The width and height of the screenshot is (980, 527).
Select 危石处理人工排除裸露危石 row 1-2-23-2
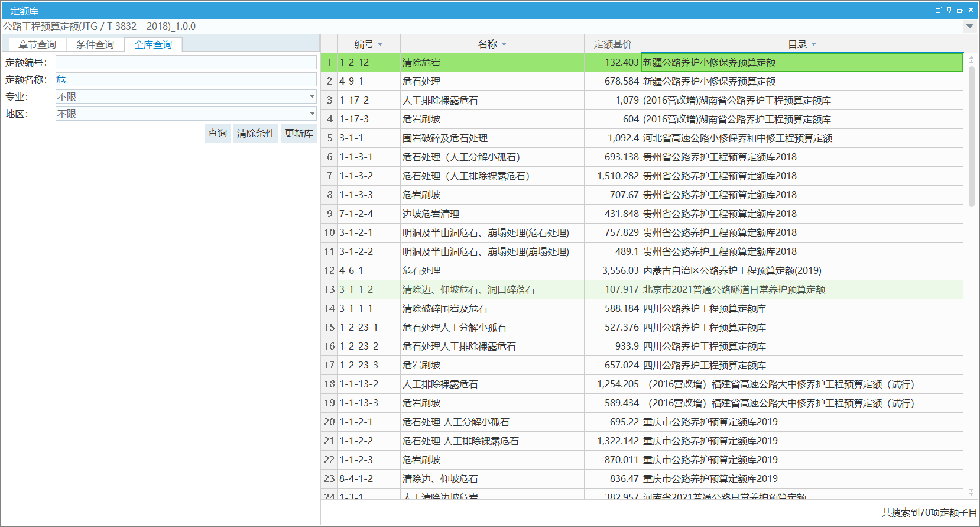[641, 346]
